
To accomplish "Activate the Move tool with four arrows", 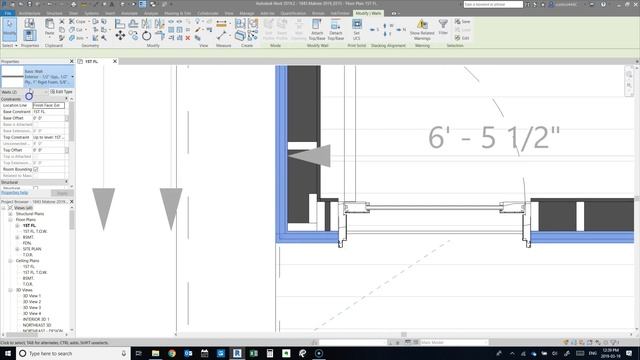I will 120,36.
